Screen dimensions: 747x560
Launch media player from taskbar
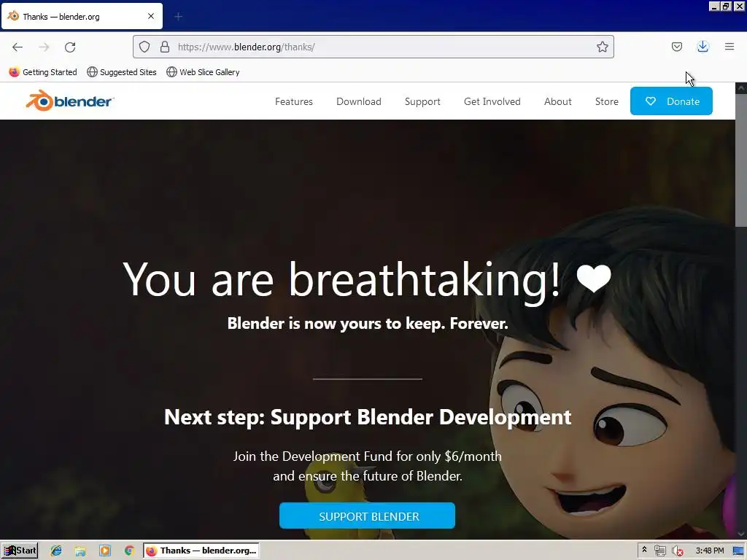tap(105, 551)
